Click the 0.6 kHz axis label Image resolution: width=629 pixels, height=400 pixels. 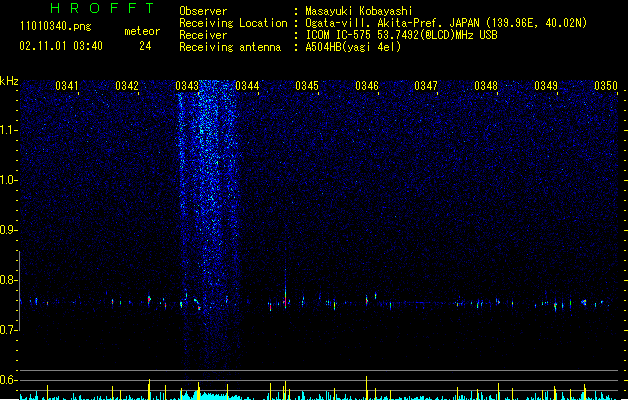[x=8, y=380]
